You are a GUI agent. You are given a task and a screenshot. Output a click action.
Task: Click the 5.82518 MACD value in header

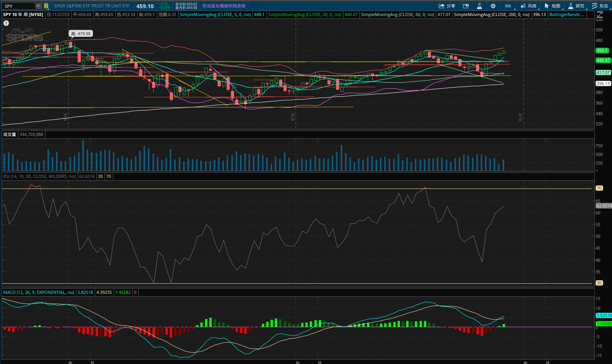point(85,292)
